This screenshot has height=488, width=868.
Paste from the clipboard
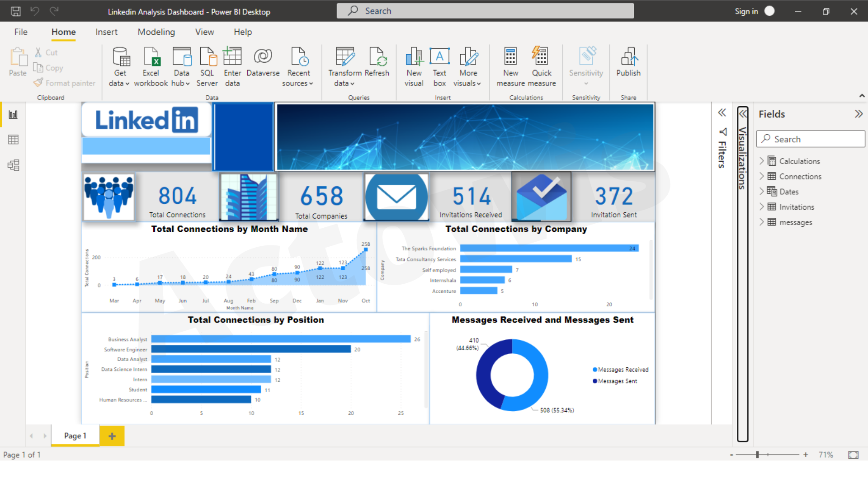pos(18,62)
